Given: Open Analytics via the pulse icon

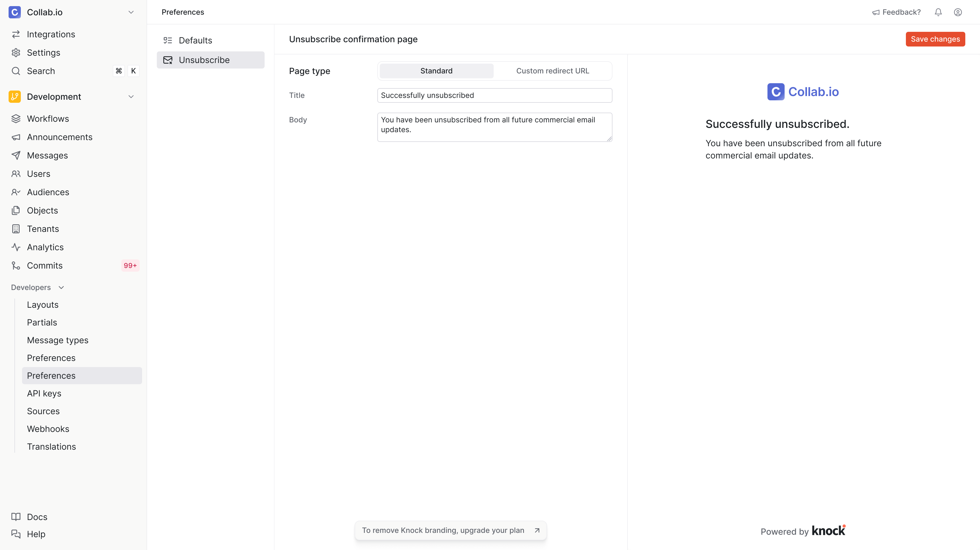Looking at the screenshot, I should tap(16, 247).
